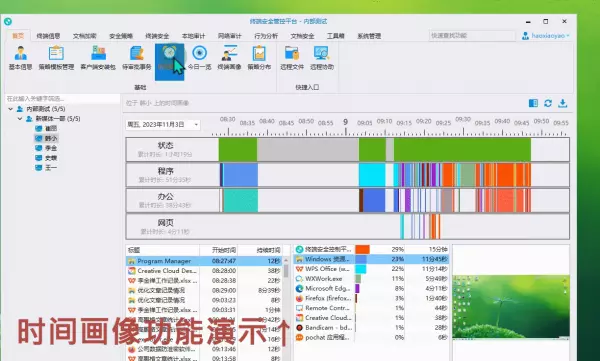Click the user account icon beside haoxiaoyao
600x361 pixels.
coord(525,36)
